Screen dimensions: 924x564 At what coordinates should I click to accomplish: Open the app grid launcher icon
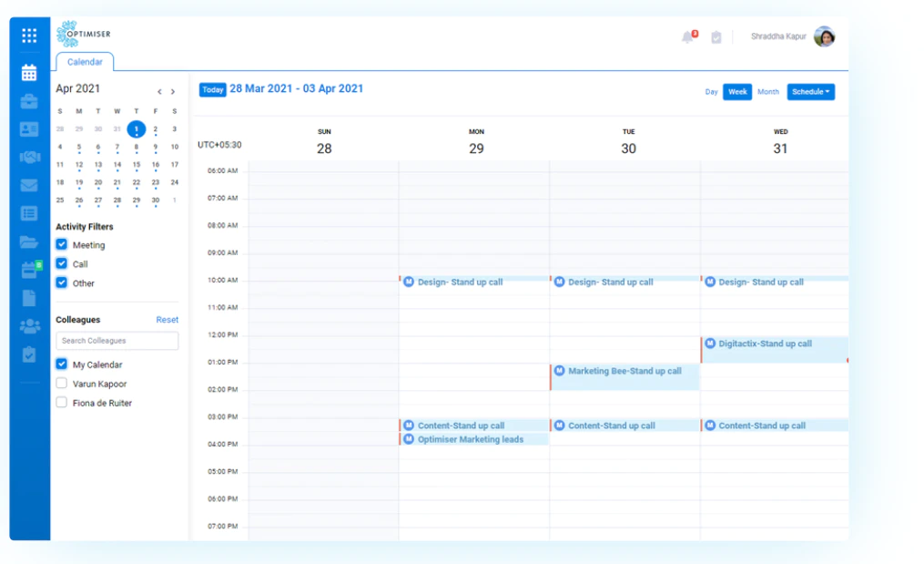(x=29, y=36)
